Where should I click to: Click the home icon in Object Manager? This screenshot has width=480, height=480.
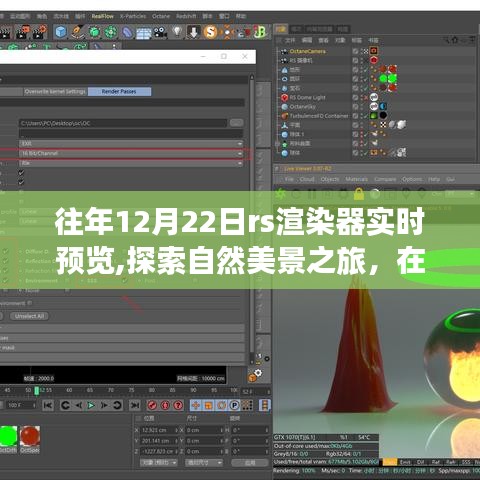(x=455, y=40)
